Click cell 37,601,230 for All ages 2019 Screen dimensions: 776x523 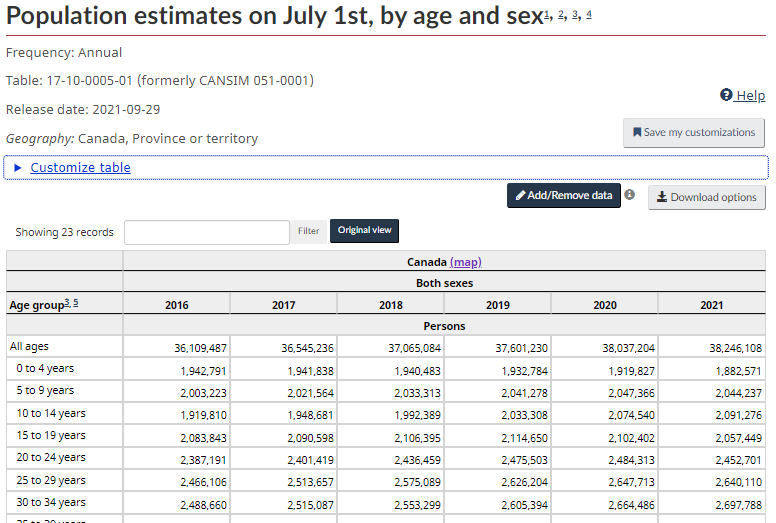522,348
